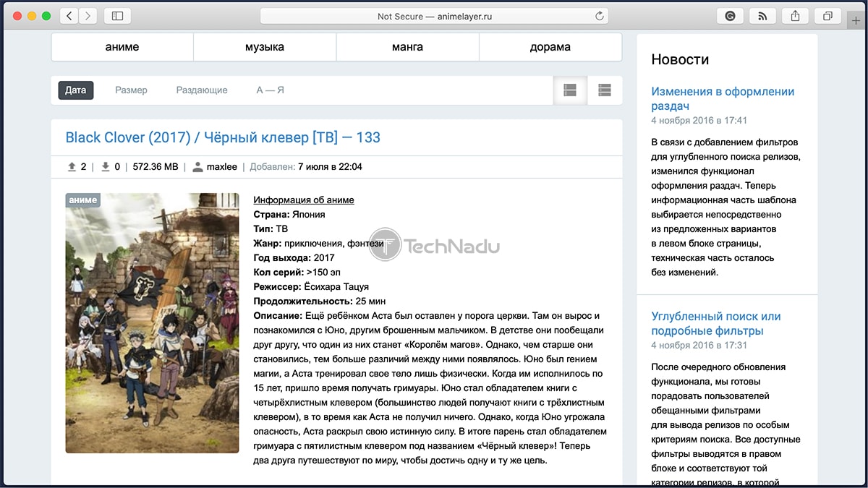Image resolution: width=868 pixels, height=488 pixels.
Task: Click the Информация об аниме heading
Action: click(304, 200)
